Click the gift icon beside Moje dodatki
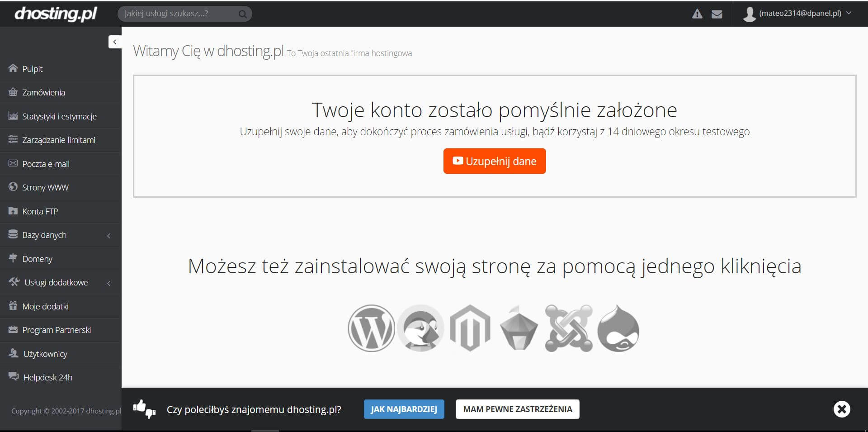The image size is (868, 432). pos(13,306)
